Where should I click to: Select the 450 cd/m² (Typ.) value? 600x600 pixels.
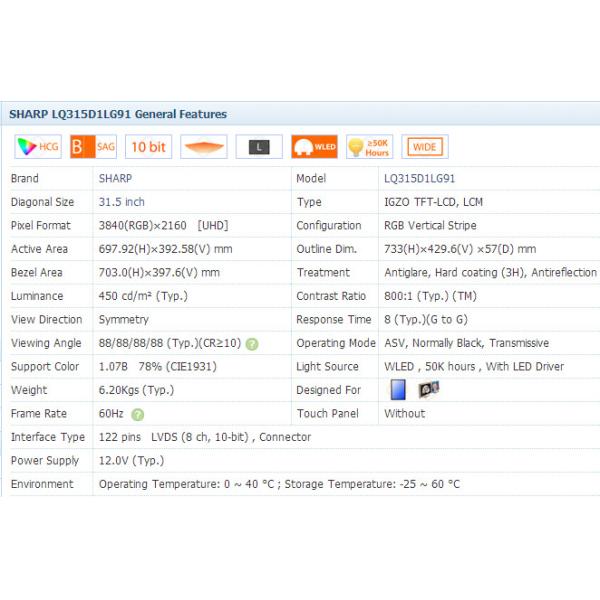pyautogui.click(x=143, y=296)
